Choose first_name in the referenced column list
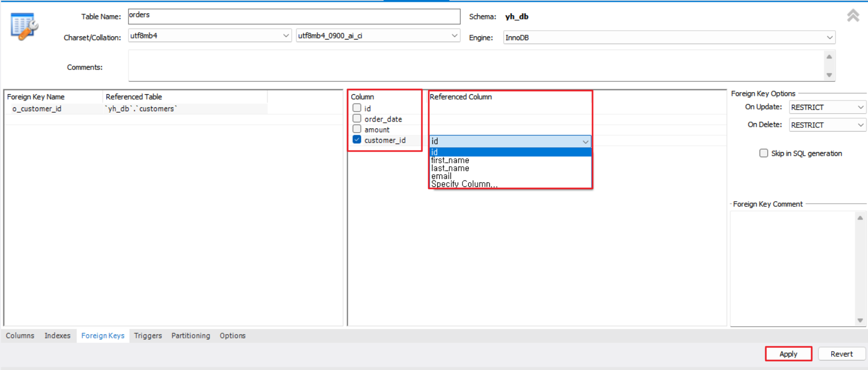The image size is (868, 370). 510,160
